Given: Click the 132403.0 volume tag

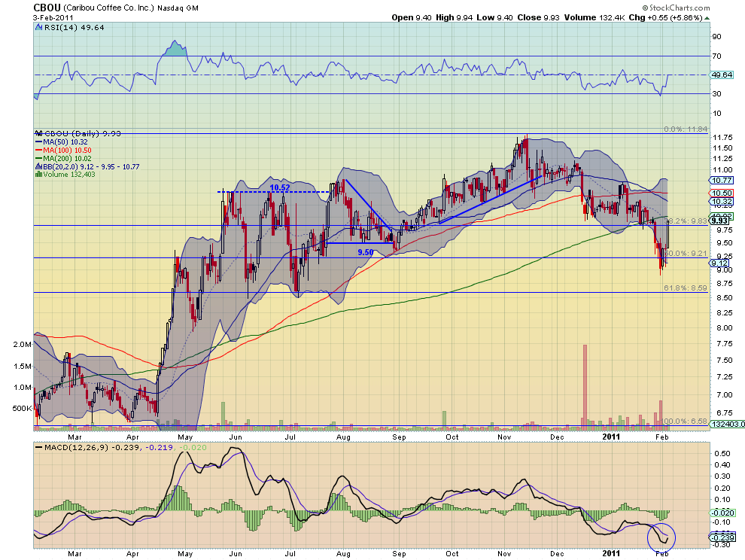Looking at the screenshot, I should coord(728,424).
